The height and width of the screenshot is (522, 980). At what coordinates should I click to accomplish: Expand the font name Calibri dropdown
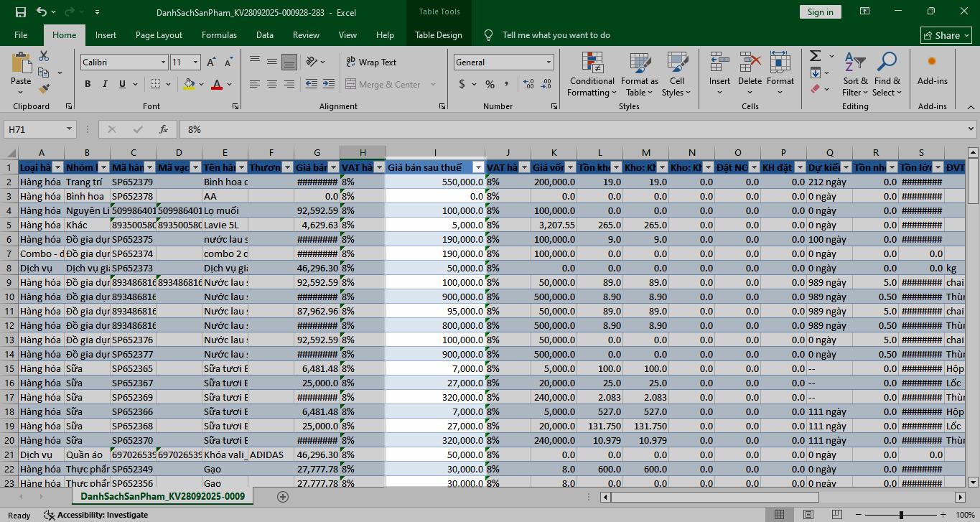(163, 62)
